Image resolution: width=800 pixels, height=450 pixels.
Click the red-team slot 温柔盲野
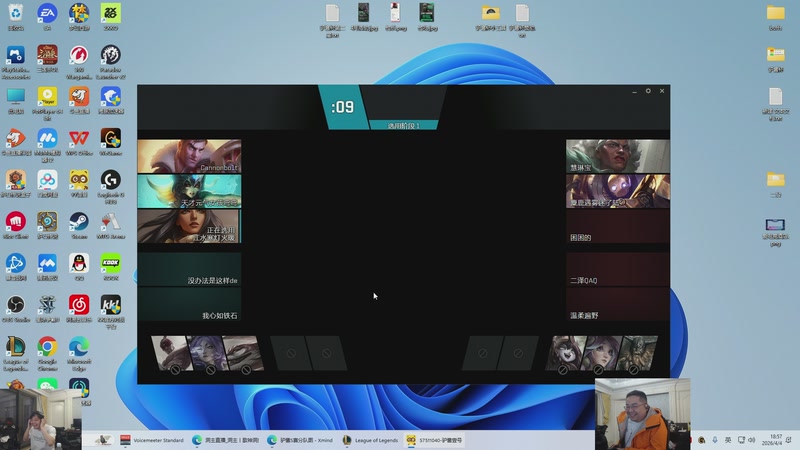click(617, 305)
